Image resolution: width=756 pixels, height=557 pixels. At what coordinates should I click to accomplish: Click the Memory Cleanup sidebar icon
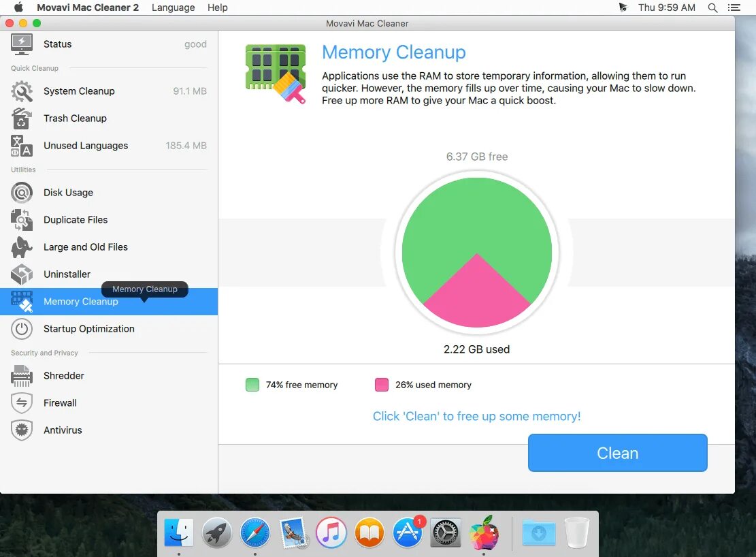click(22, 302)
